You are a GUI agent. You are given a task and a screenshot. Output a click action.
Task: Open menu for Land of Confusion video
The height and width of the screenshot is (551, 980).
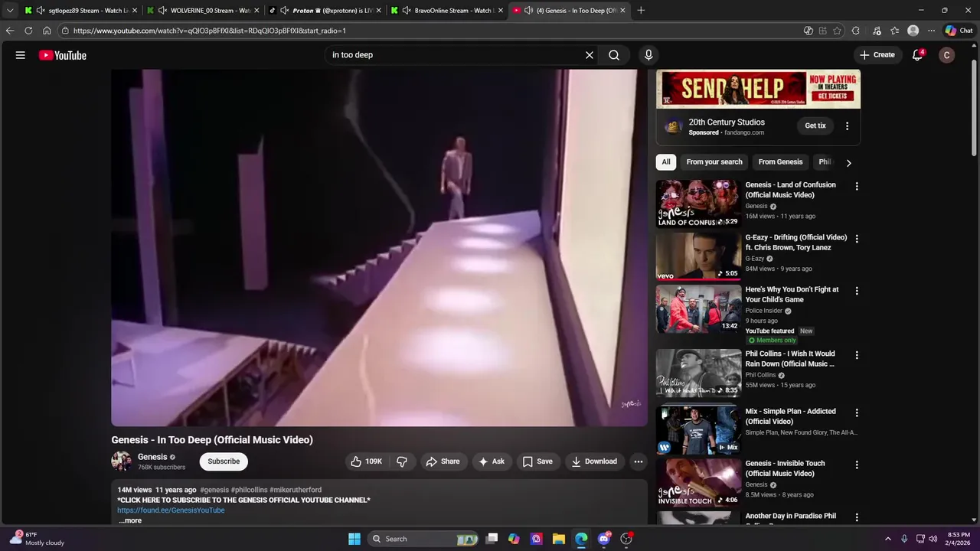coord(857,186)
